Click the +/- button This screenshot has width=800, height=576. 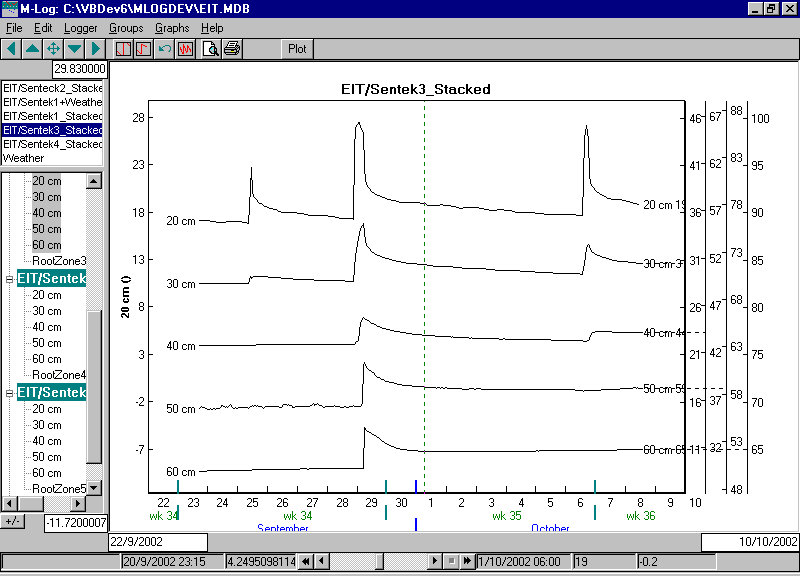point(13,522)
